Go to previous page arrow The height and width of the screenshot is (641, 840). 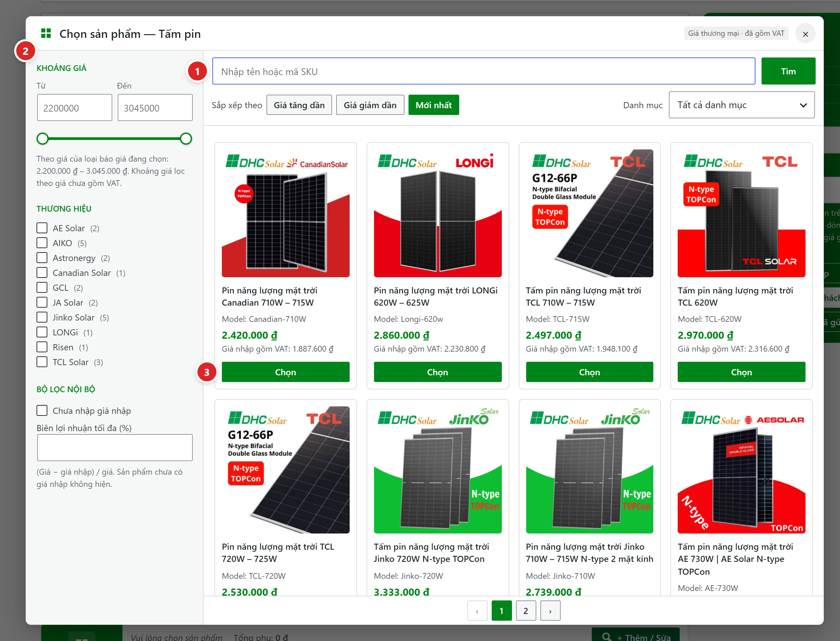click(477, 611)
